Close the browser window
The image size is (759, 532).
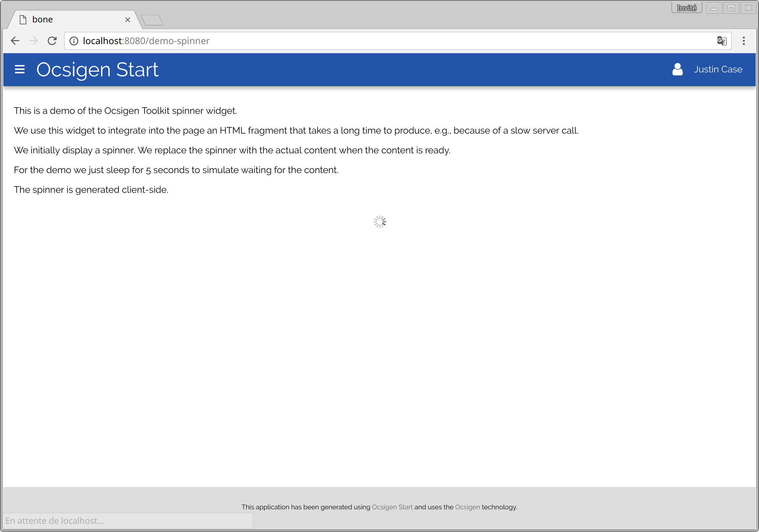(x=748, y=8)
